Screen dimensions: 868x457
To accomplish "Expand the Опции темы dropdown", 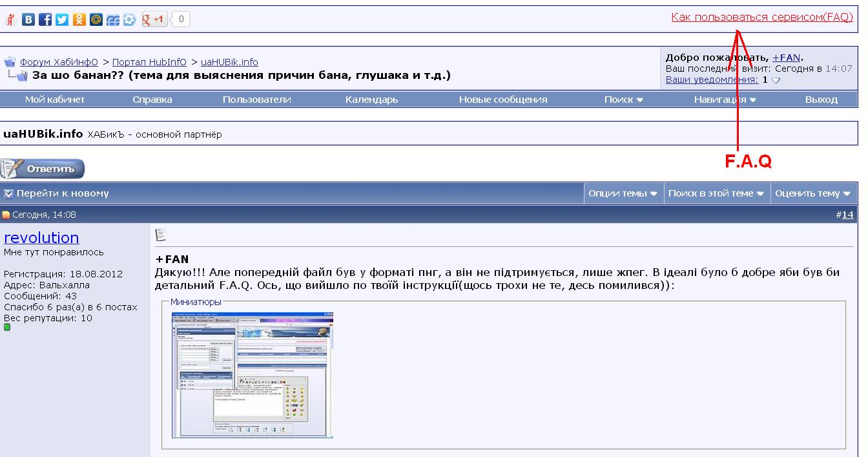I will click(x=623, y=193).
